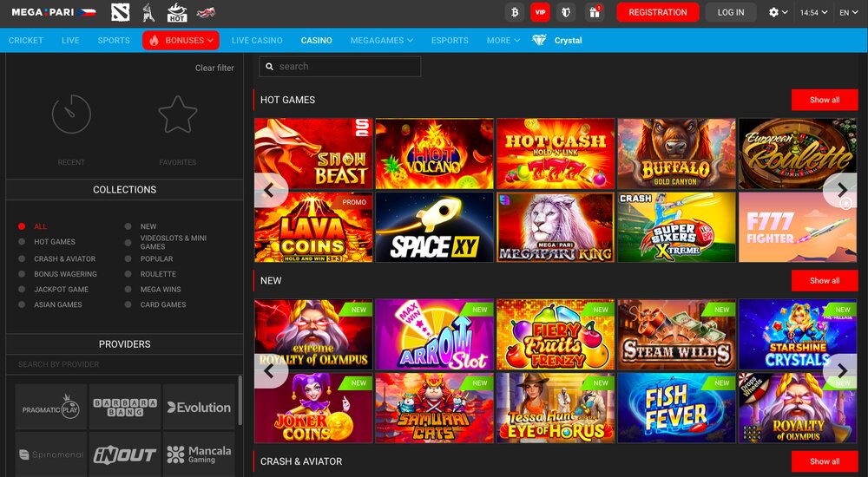Image resolution: width=868 pixels, height=477 pixels.
Task: Expand the Megagames dropdown
Action: point(381,41)
